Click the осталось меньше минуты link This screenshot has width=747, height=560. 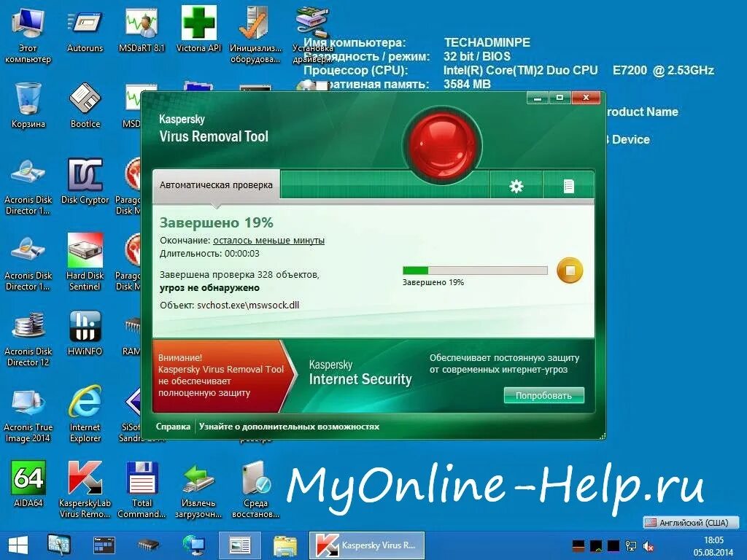(268, 241)
